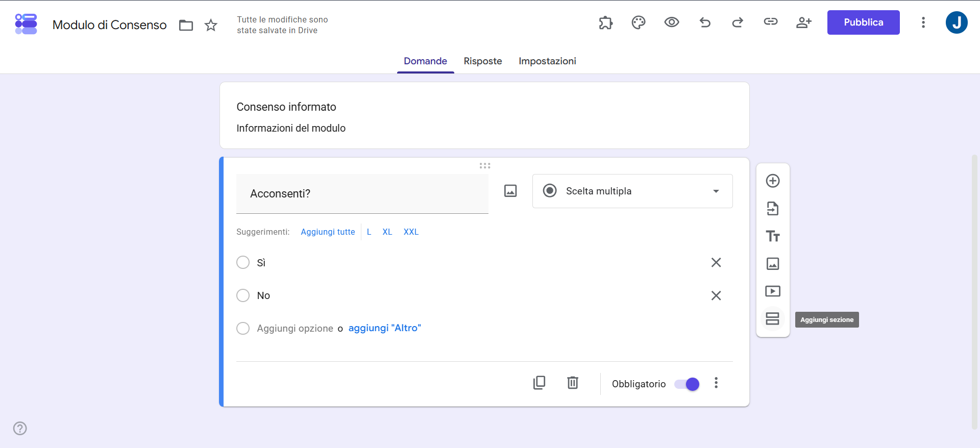The image size is (980, 448).
Task: Star the Modulo di Consenso form
Action: click(x=211, y=25)
